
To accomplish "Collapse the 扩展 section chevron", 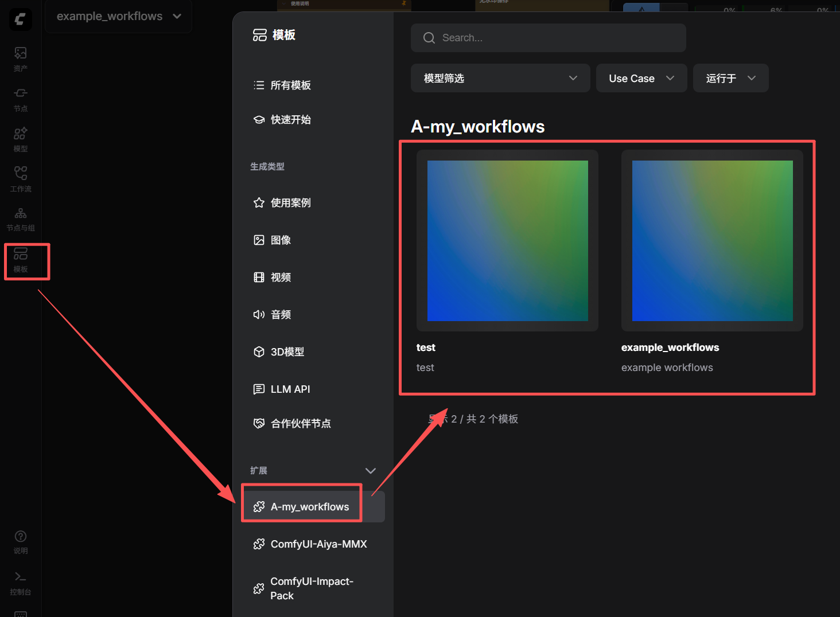I will point(371,471).
